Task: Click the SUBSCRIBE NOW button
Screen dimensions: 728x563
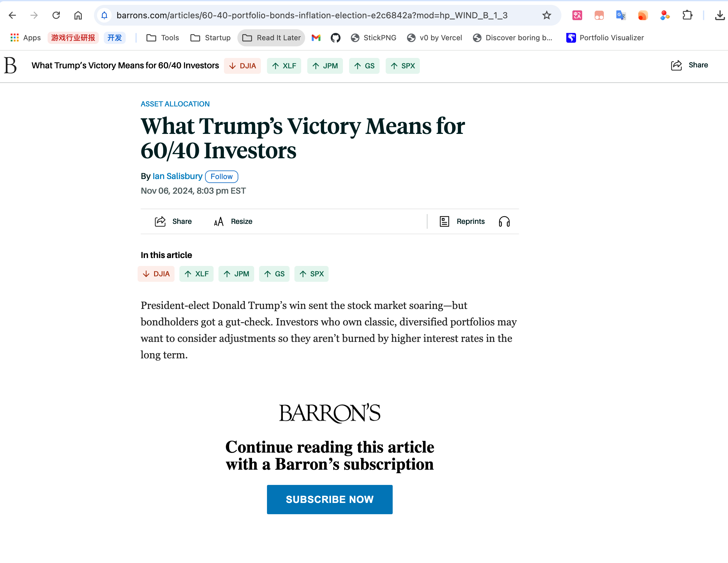Action: click(329, 499)
